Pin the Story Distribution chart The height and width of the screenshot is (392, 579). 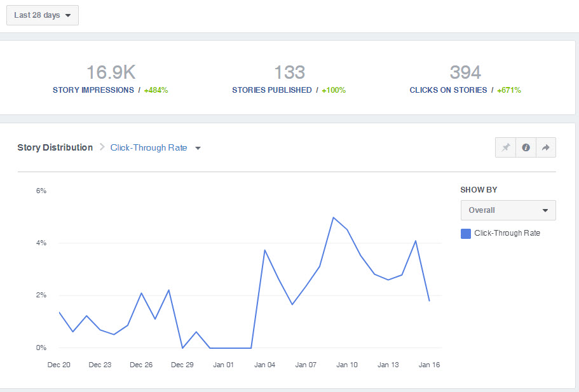pyautogui.click(x=506, y=147)
